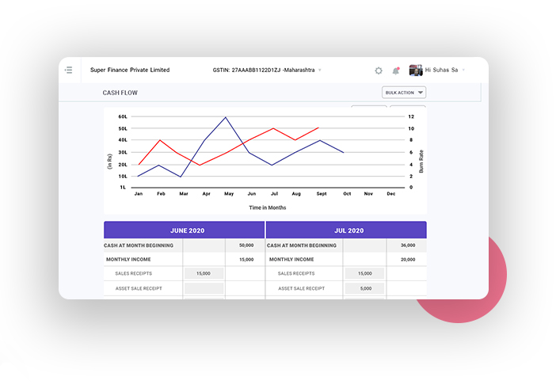Expand the Hi Suhas Sa user menu
Screen dimensions: 556x392
(x=464, y=70)
